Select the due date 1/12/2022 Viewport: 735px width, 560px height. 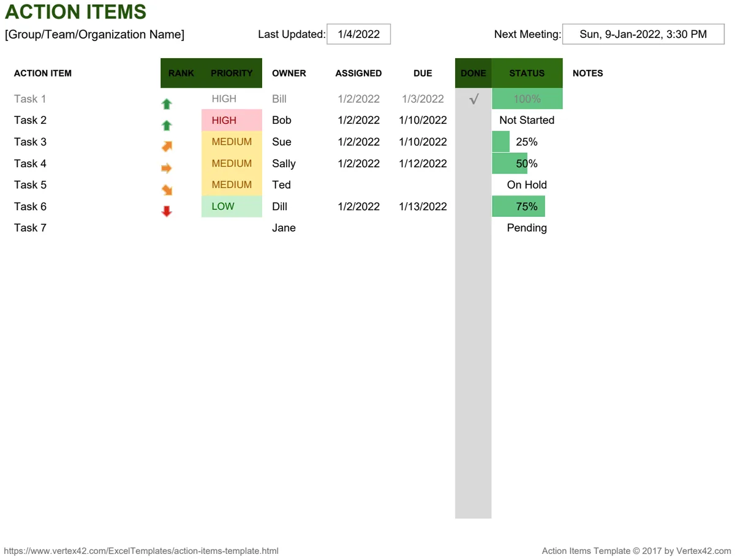click(x=423, y=164)
